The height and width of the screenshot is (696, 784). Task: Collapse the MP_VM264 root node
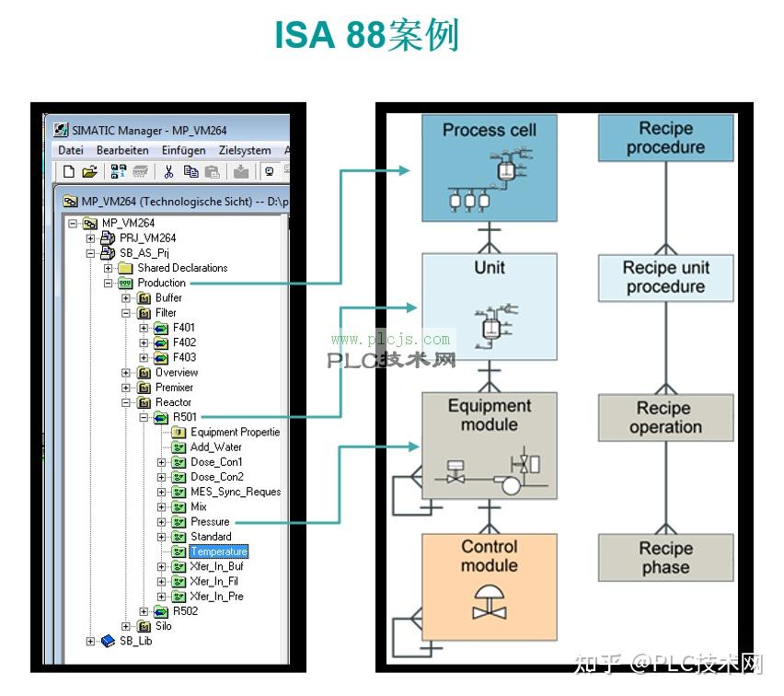click(x=73, y=223)
